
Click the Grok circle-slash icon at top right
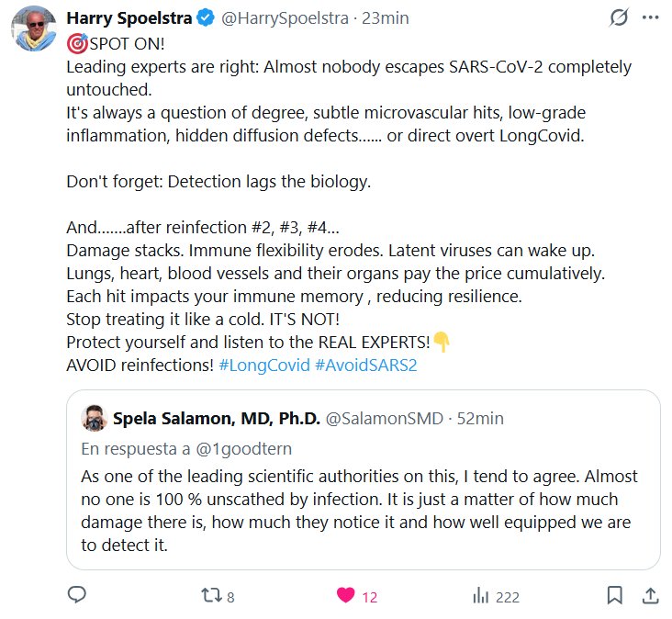pyautogui.click(x=619, y=17)
